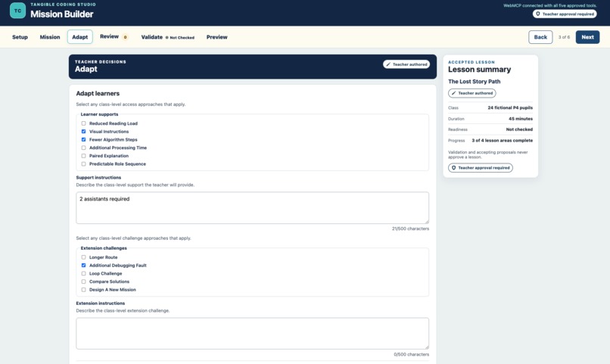Click the 21/500 characters counter
The height and width of the screenshot is (364, 610).
click(x=410, y=229)
